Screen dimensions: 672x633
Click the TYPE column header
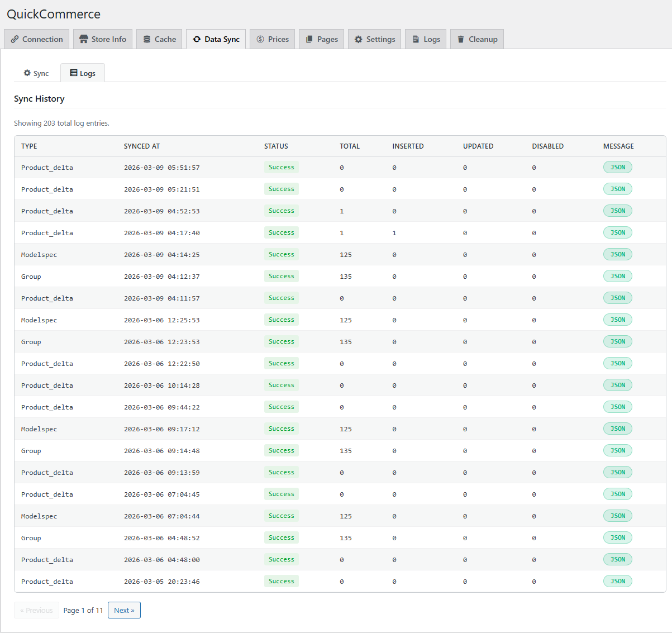[x=29, y=146]
